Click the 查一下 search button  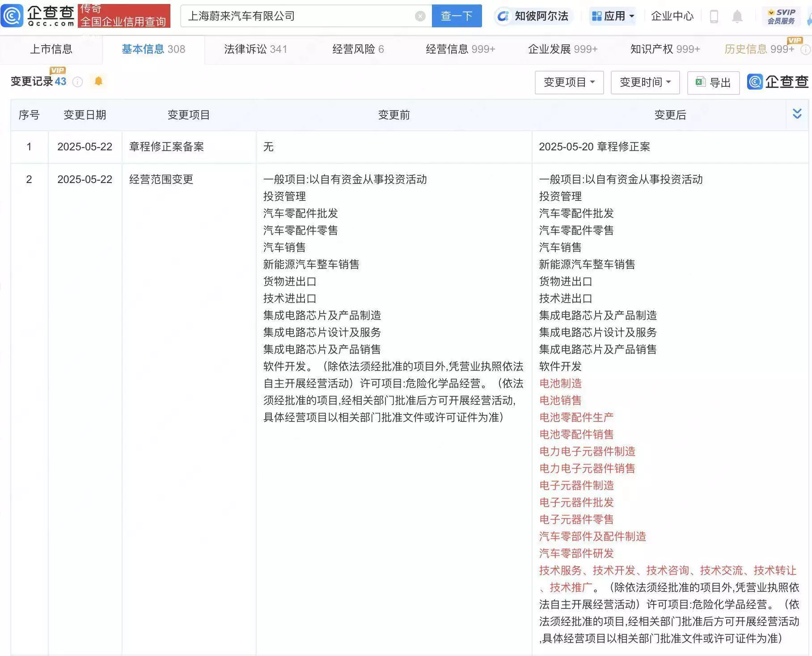tap(457, 16)
